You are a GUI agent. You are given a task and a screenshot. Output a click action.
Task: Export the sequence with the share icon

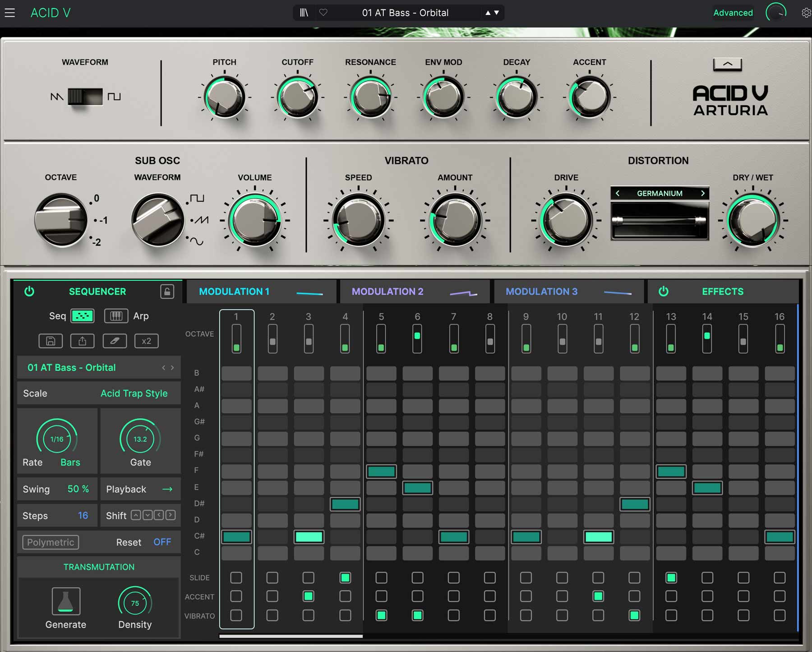click(x=82, y=341)
